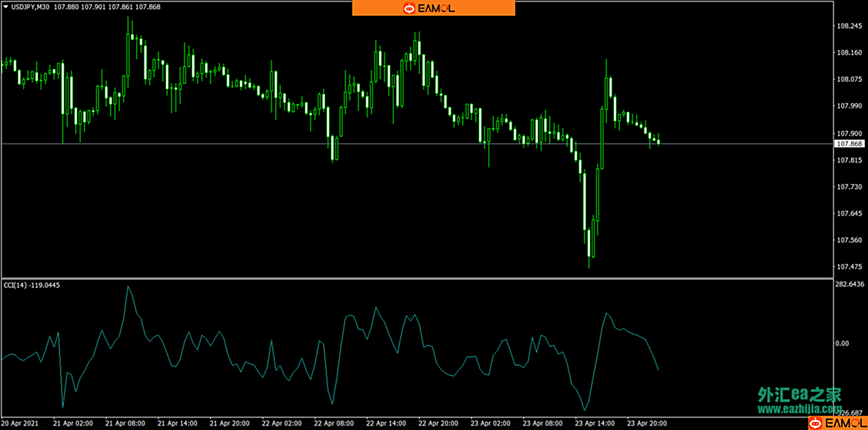Select the 107.730 price axis value
The image size is (868, 430).
848,187
